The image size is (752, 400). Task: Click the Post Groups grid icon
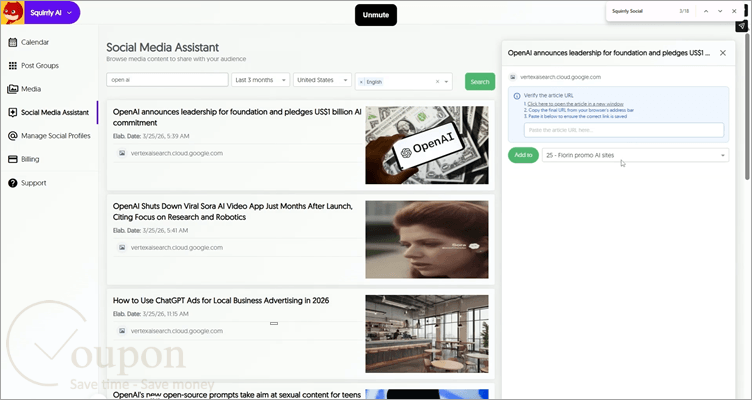coord(13,66)
